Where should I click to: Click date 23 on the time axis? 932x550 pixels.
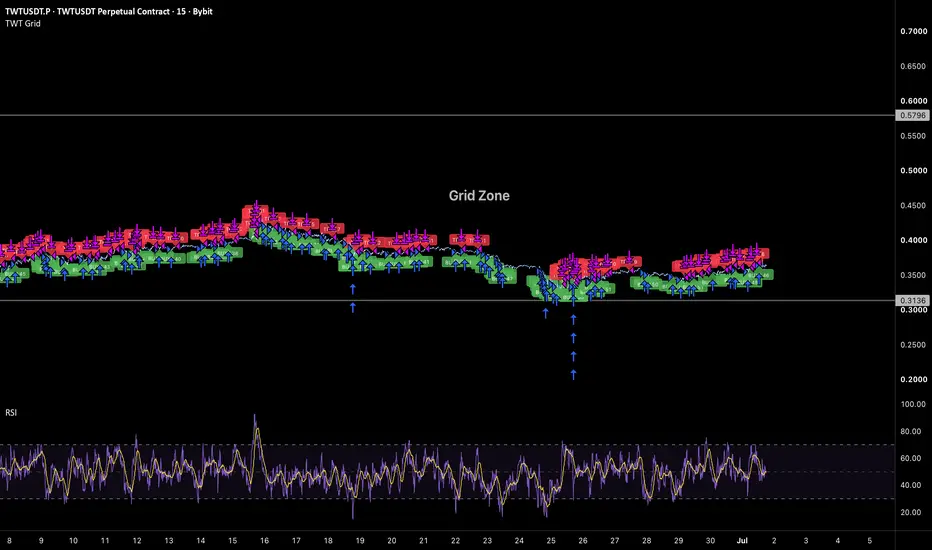487,540
